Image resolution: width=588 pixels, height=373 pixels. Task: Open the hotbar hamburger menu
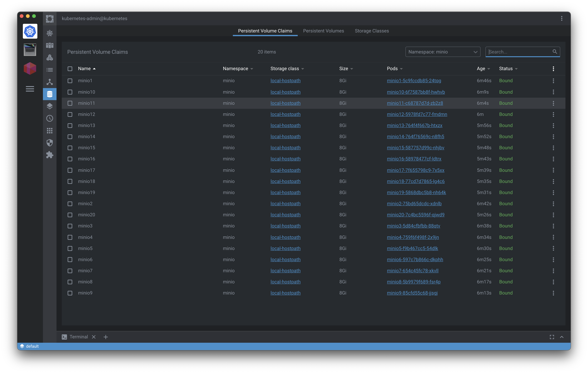pyautogui.click(x=30, y=89)
